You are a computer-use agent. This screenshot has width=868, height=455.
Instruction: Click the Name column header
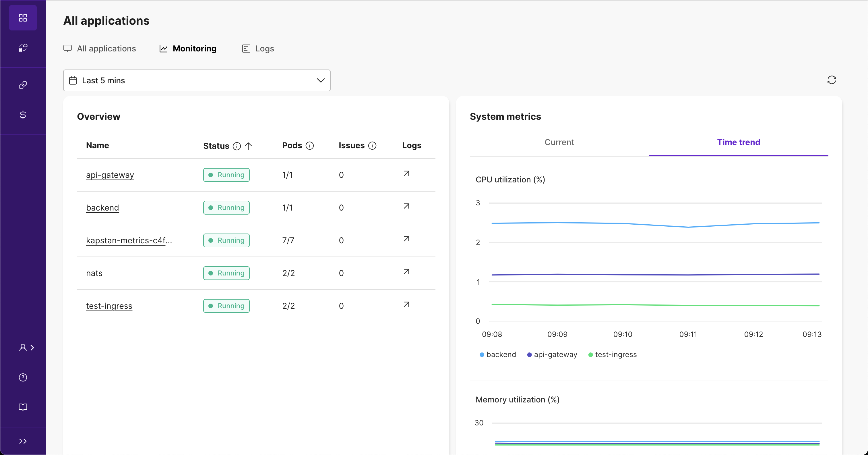98,145
